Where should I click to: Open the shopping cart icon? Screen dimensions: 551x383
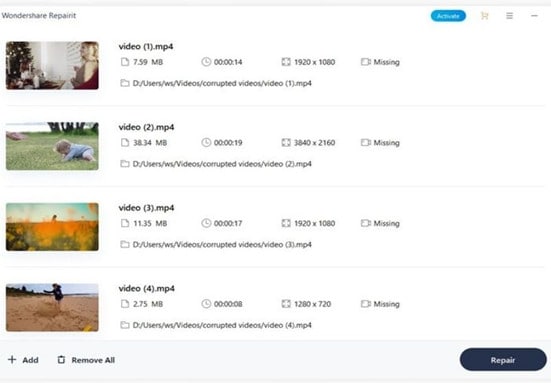[485, 16]
